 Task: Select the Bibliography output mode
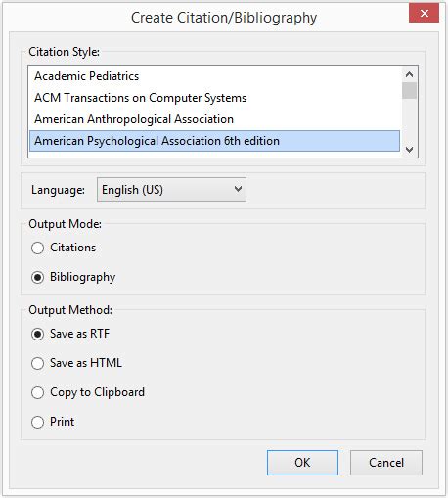[x=37, y=277]
